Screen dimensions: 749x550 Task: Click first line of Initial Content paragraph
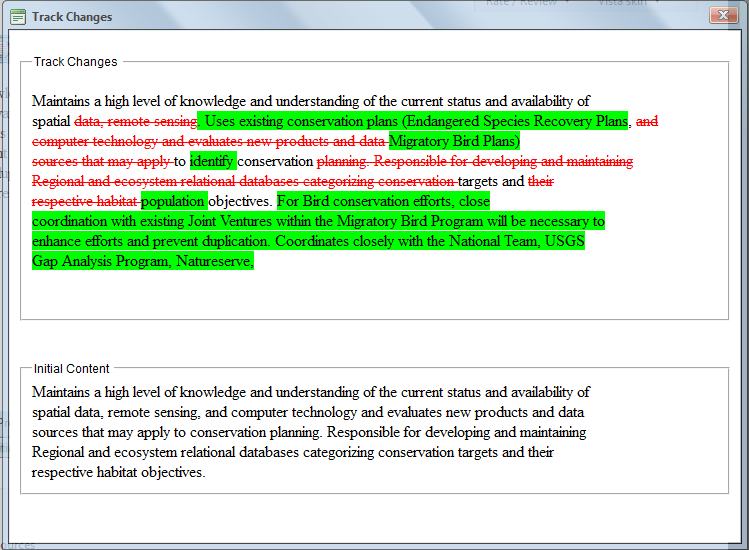pos(311,392)
